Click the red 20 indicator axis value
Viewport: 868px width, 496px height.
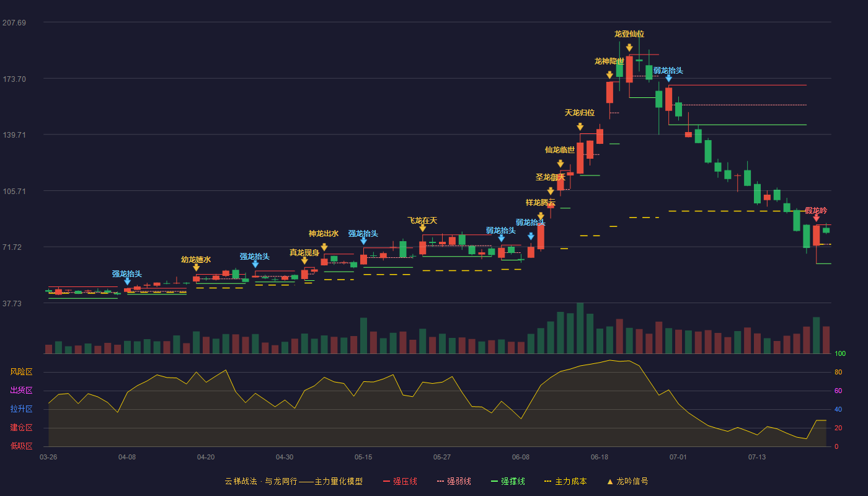pos(838,428)
